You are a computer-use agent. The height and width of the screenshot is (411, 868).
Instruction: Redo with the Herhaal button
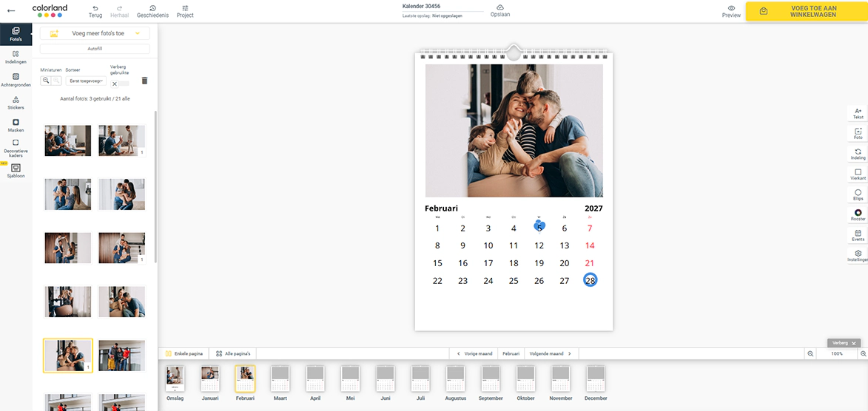[x=119, y=11]
